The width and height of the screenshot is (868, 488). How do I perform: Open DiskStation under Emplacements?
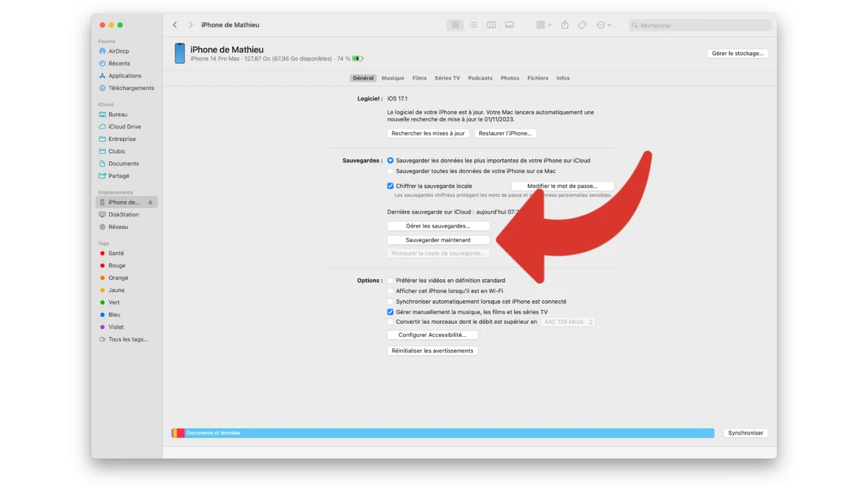point(124,215)
